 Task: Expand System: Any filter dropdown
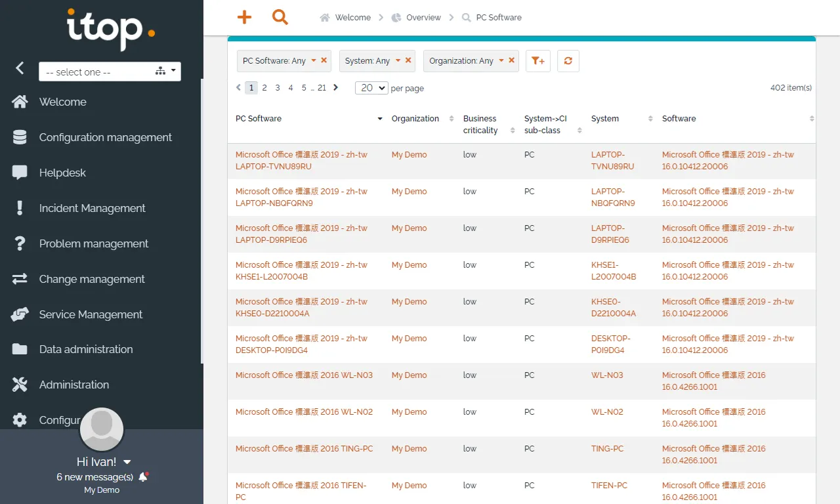click(x=398, y=60)
